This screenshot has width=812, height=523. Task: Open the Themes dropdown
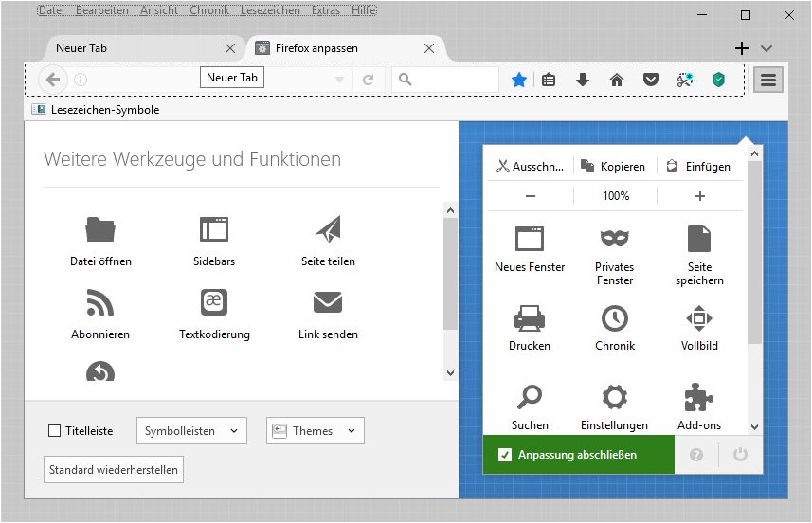point(316,431)
